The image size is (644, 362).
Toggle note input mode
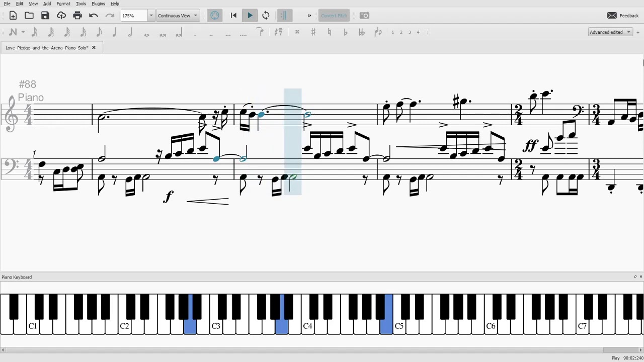click(13, 32)
